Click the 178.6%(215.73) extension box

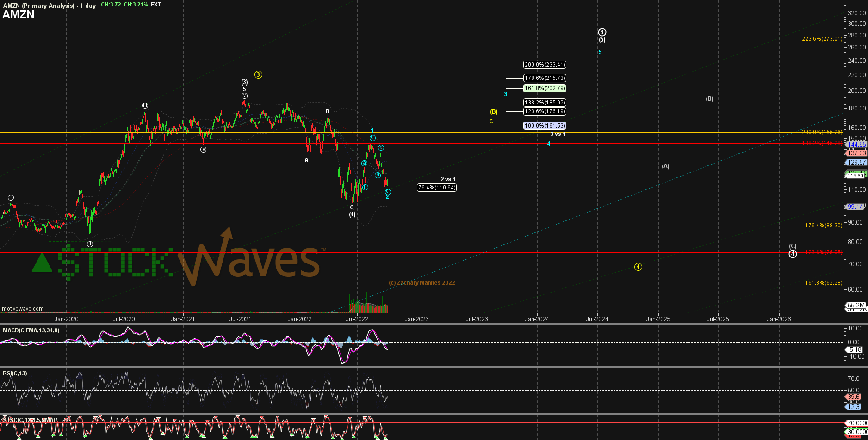[545, 78]
